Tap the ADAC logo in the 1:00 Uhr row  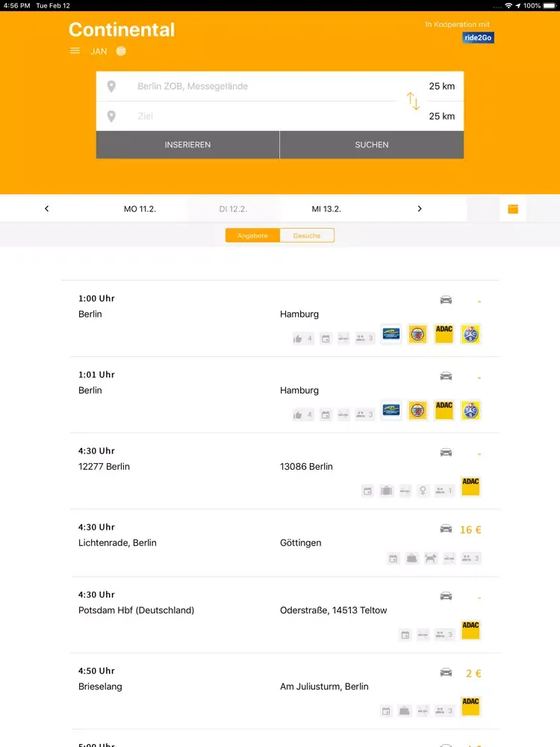tap(444, 334)
